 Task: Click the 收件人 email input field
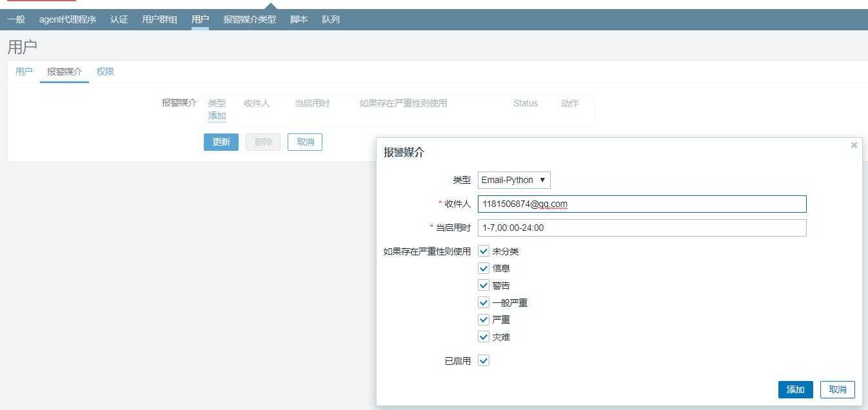(642, 204)
